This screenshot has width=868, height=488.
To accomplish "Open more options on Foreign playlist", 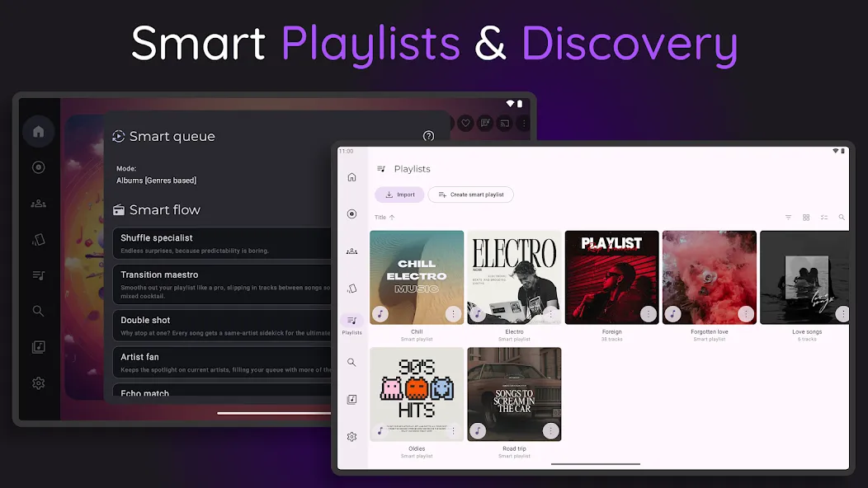I will [649, 314].
